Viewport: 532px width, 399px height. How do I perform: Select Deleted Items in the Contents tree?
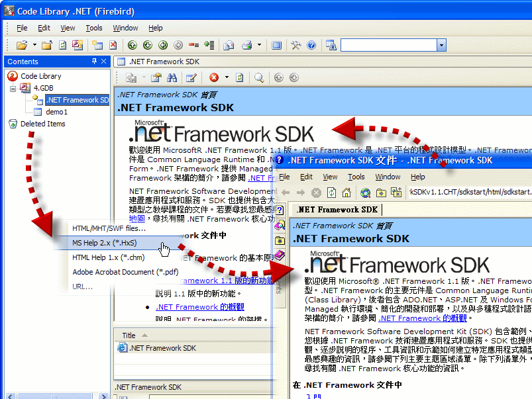coord(43,124)
